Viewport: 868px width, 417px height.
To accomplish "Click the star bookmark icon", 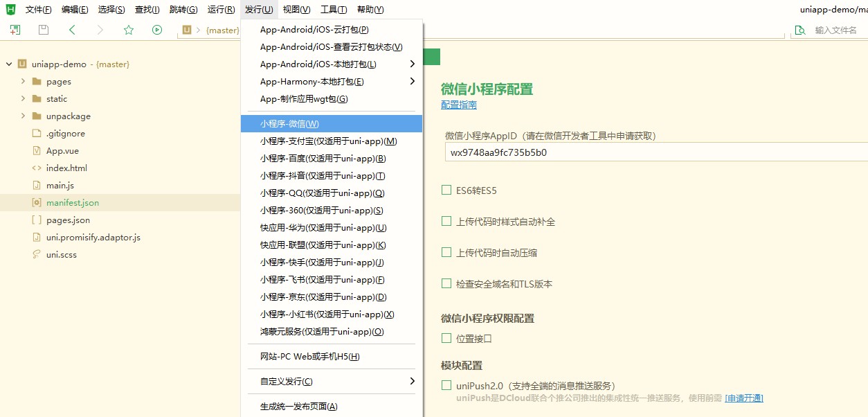I will point(129,30).
